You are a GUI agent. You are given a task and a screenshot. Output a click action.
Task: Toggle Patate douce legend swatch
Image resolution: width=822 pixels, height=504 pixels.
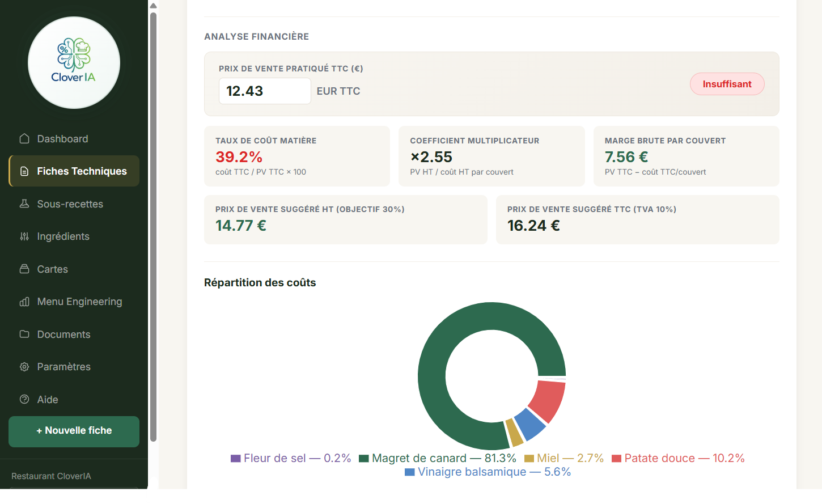tap(617, 458)
